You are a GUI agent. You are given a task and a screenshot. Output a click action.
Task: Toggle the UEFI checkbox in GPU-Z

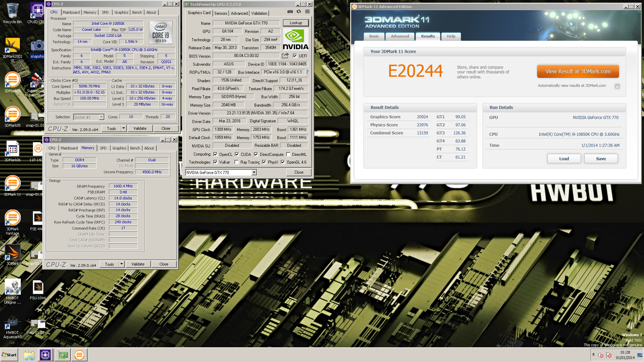[x=295, y=56]
